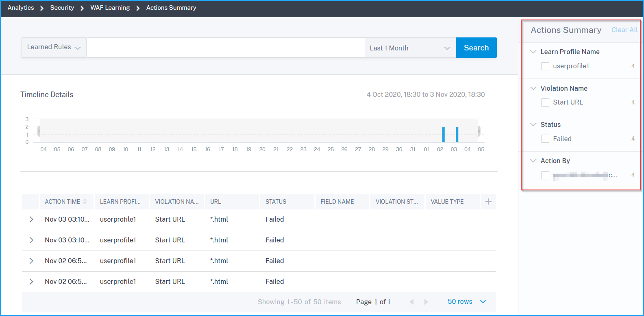Open the Last 1 Month time dropdown
644x316 pixels.
(x=410, y=48)
